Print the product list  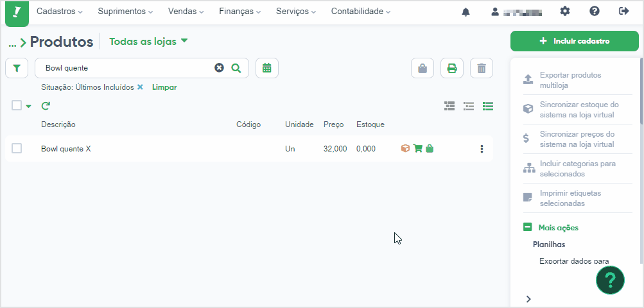(452, 68)
